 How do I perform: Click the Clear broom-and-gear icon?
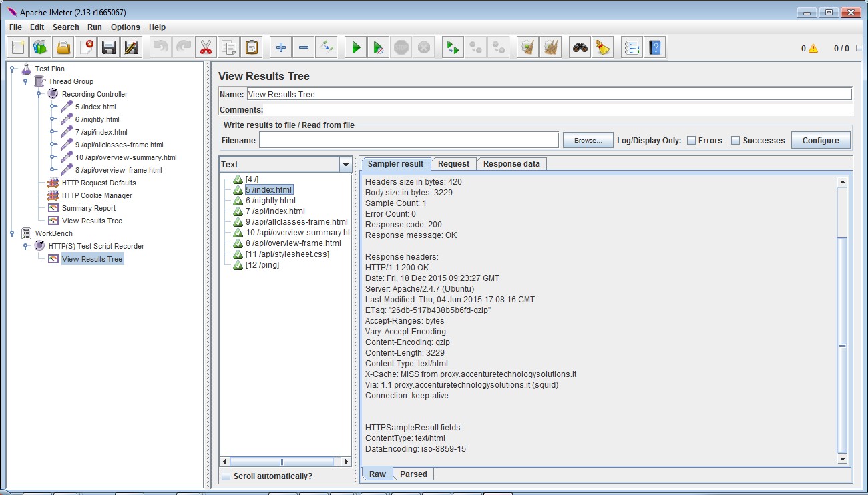click(x=528, y=47)
